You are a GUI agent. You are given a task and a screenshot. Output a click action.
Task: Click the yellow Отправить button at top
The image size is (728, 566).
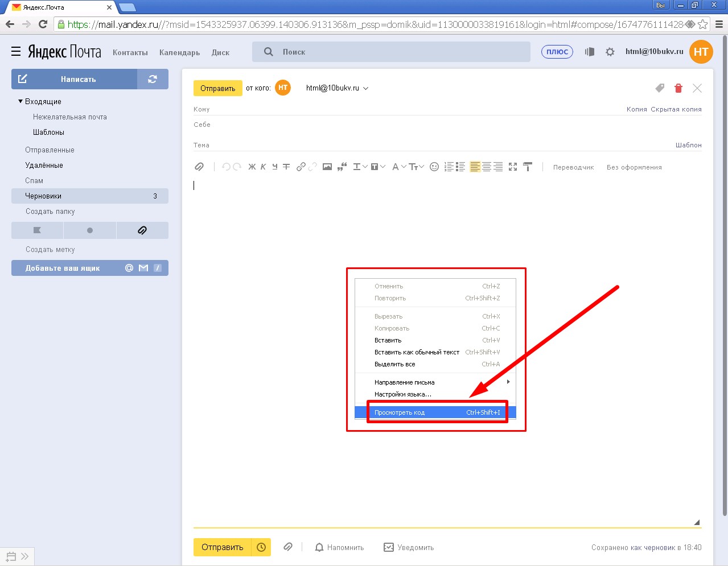click(218, 88)
